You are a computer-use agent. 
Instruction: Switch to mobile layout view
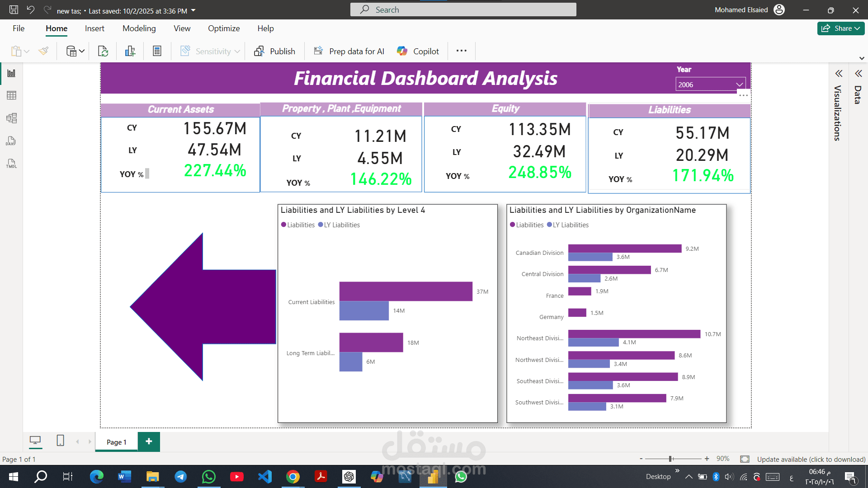[x=60, y=441]
